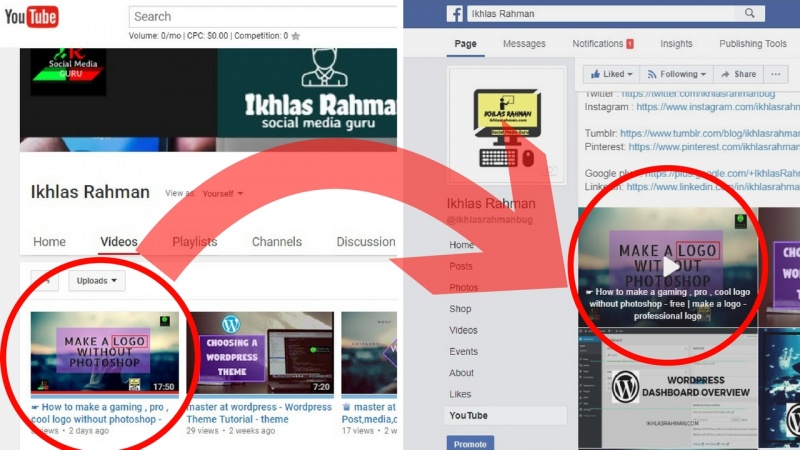This screenshot has height=450, width=800.
Task: Open Likes in Facebook page sidebar
Action: pyautogui.click(x=460, y=394)
